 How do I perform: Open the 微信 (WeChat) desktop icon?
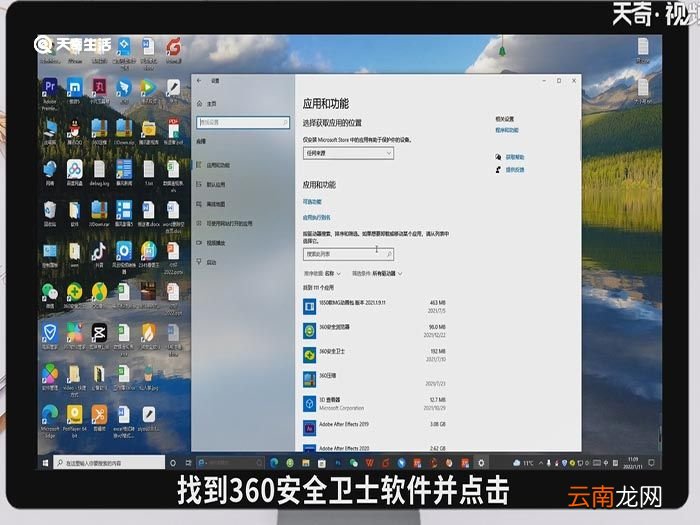click(50, 296)
